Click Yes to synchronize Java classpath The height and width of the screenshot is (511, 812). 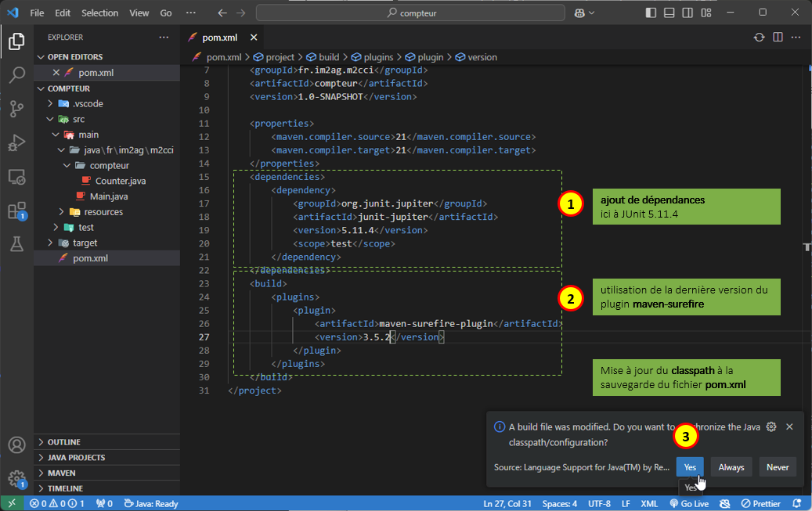click(690, 467)
